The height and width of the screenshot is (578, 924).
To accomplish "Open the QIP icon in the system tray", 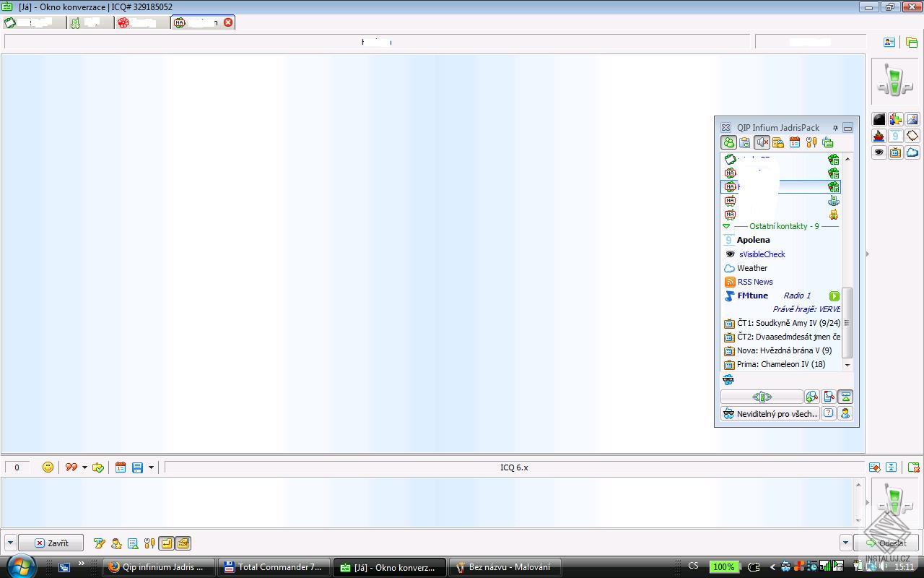I will pyautogui.click(x=785, y=567).
